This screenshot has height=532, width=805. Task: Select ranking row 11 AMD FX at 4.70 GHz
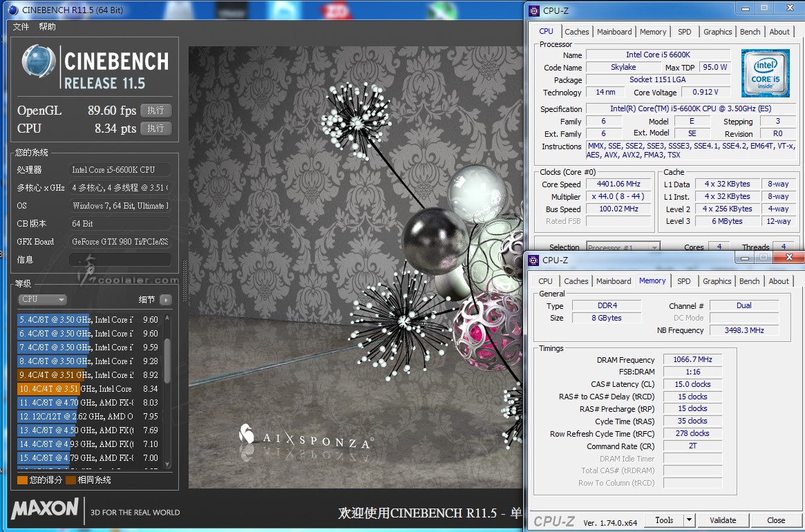point(89,403)
